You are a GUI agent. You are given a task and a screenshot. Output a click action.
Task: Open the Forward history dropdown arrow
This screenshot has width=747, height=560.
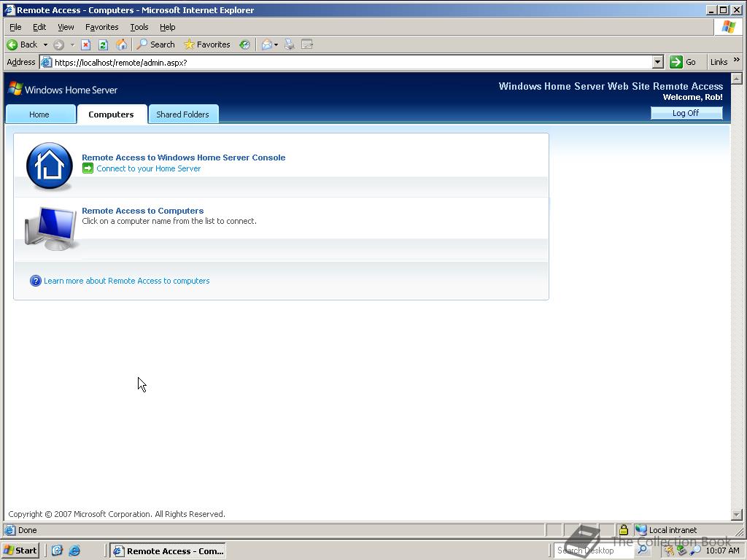click(x=72, y=44)
